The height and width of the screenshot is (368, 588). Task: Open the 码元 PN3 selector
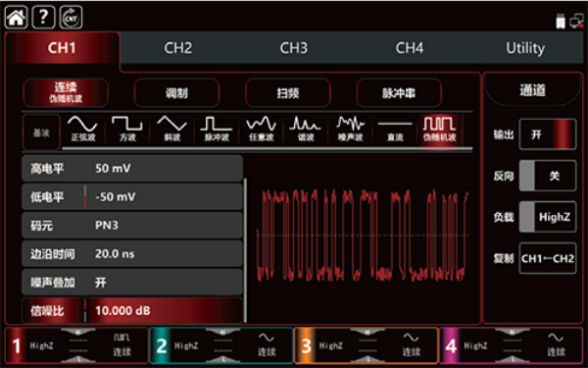click(132, 226)
